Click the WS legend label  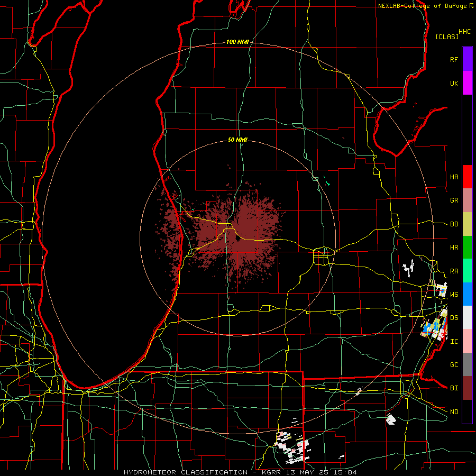[x=454, y=295]
